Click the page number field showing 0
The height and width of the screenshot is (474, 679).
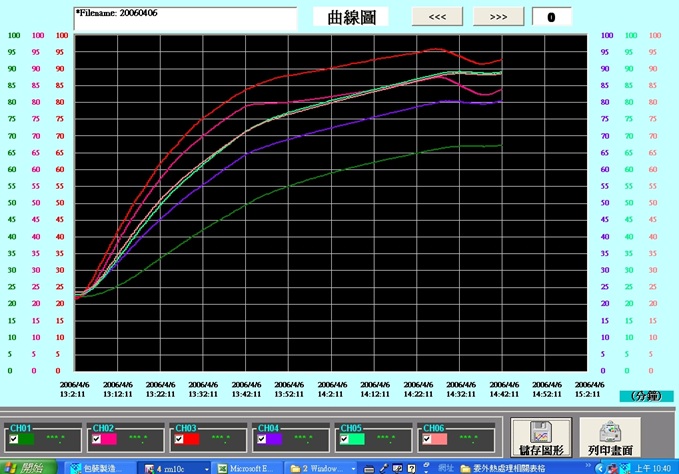point(551,17)
